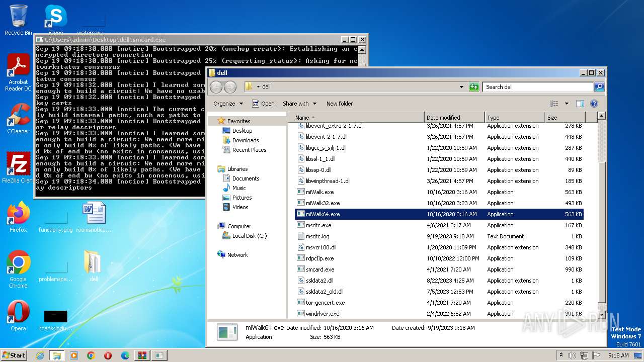Click the Change your view icon

[x=554, y=104]
